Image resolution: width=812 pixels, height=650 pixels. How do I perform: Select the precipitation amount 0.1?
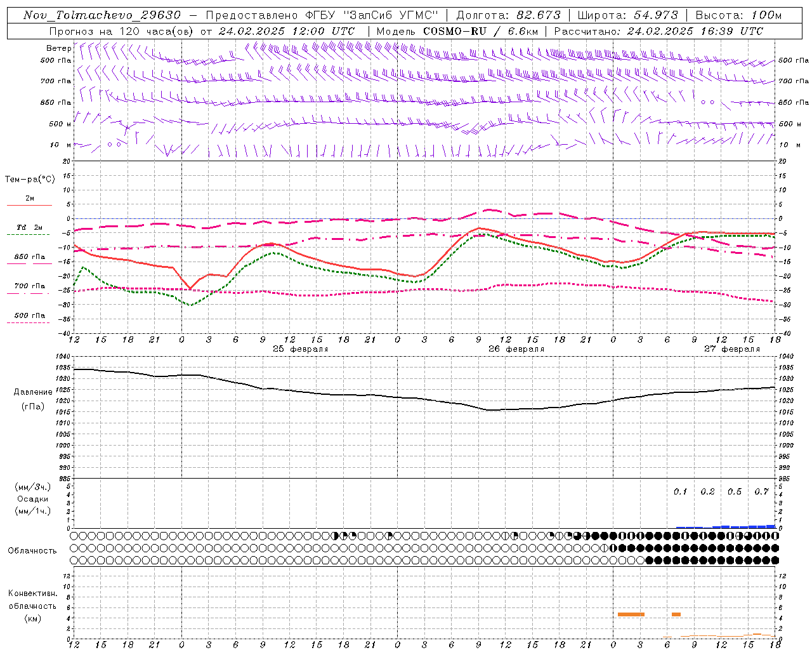point(680,491)
